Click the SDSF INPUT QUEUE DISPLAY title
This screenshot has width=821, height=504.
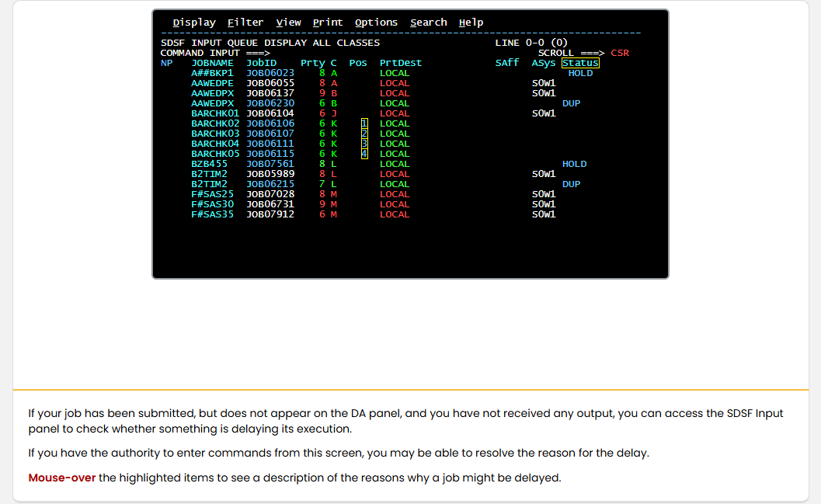270,43
